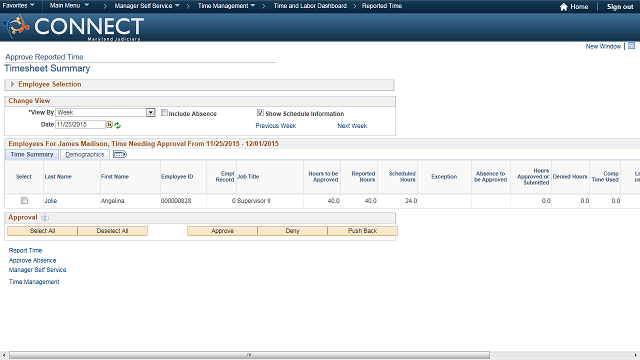Click the scrollbar right arrow
Image resolution: width=640 pixels, height=360 pixels.
point(636,355)
